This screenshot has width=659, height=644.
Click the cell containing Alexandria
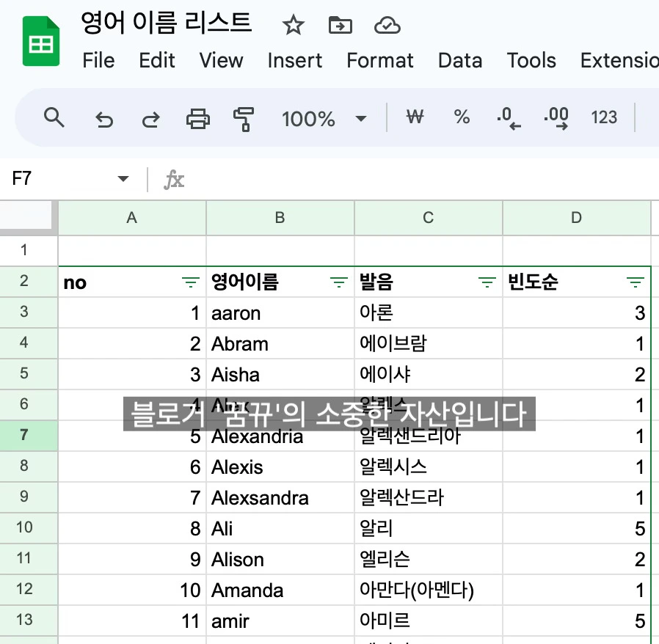point(280,436)
